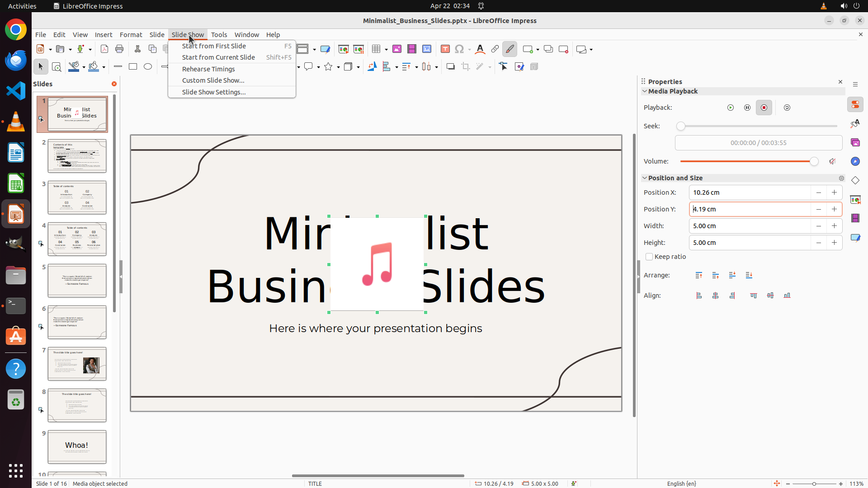Open the Sidebar Navigator compass icon
Screen dimensions: 868x488
[855, 161]
